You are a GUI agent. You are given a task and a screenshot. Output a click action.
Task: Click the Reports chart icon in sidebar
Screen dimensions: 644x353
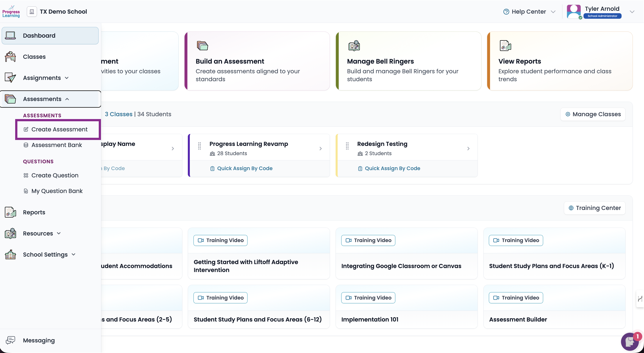point(10,212)
